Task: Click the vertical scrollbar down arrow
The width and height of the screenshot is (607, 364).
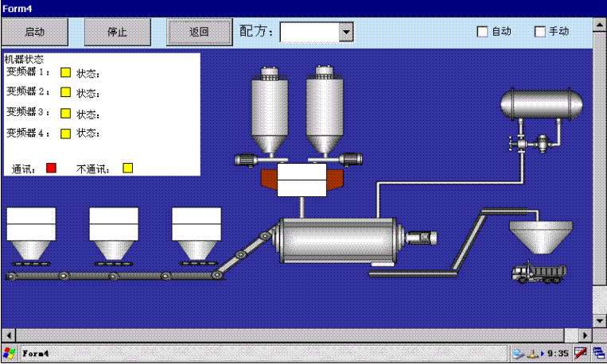Action: point(599,320)
